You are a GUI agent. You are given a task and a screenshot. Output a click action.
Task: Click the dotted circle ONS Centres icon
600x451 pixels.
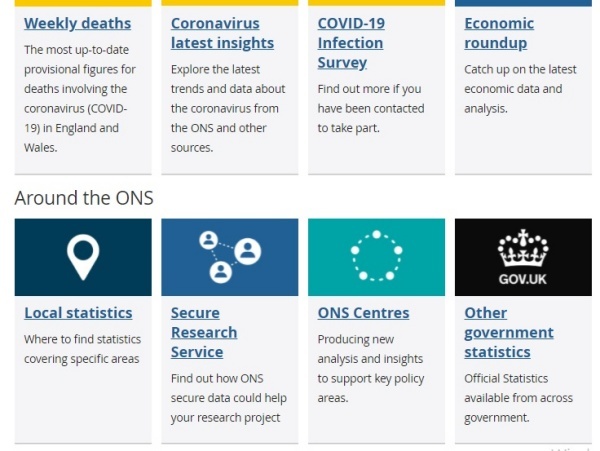376,257
